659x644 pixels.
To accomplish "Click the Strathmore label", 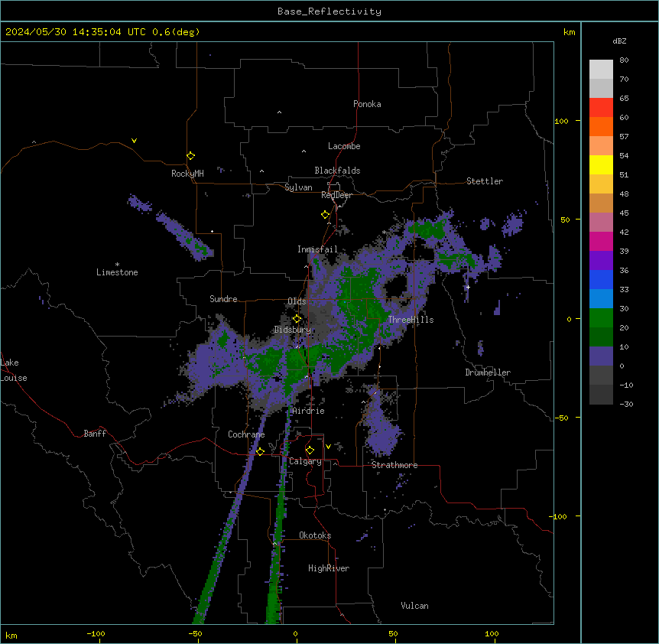I will coord(394,465).
